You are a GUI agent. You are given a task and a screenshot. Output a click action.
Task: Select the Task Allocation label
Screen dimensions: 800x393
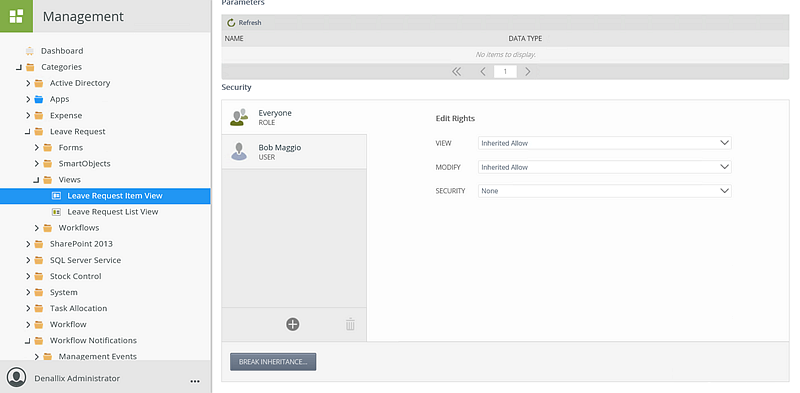pyautogui.click(x=79, y=309)
